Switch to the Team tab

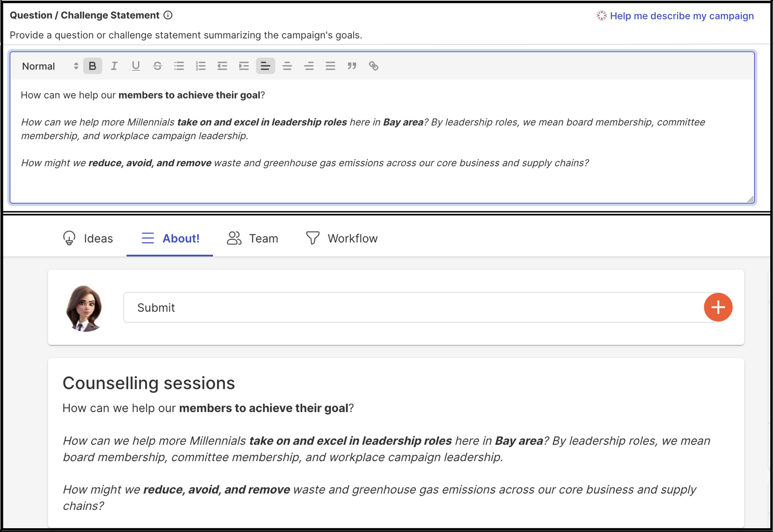click(x=253, y=238)
